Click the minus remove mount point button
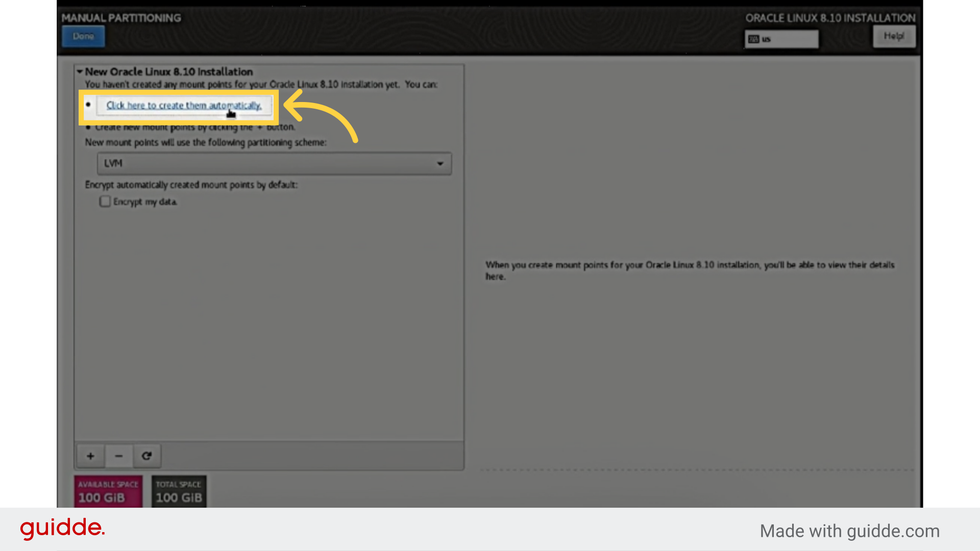 pos(119,456)
